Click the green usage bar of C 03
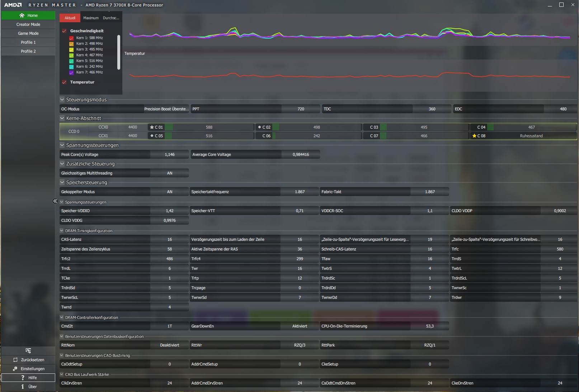The height and width of the screenshot is (392, 579). [383, 127]
